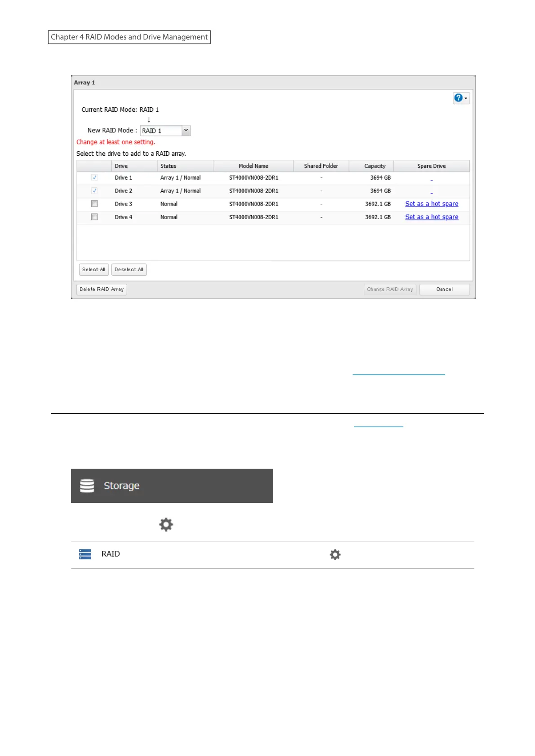Click Drive 1 capacity '3694 GB'
Viewport: 535px width, 756px height.
[380, 178]
